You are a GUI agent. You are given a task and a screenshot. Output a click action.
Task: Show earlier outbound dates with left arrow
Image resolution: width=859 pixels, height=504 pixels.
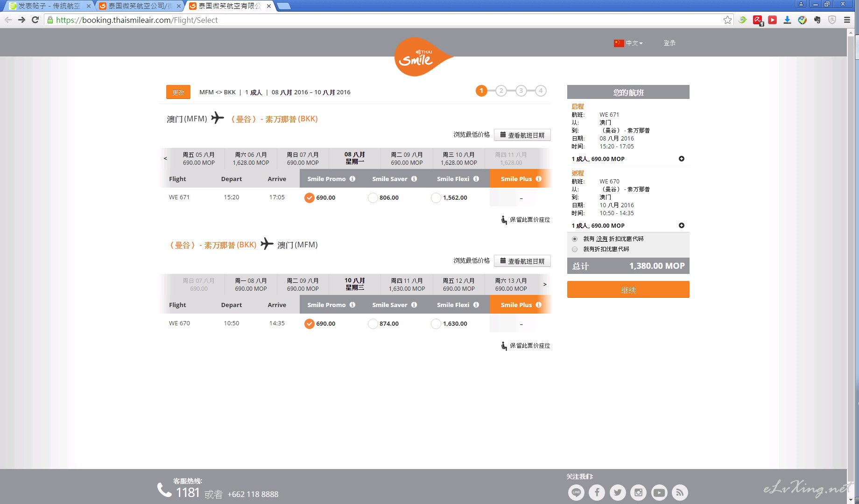165,158
